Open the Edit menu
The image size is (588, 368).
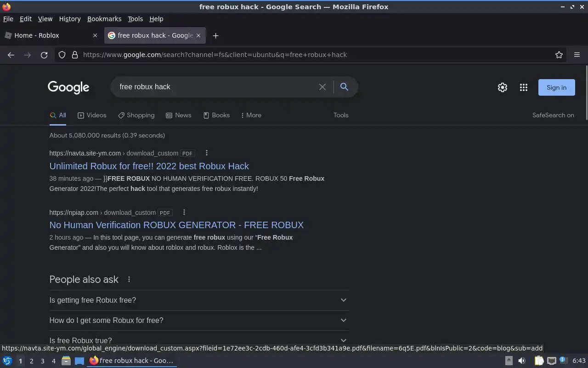tap(26, 19)
